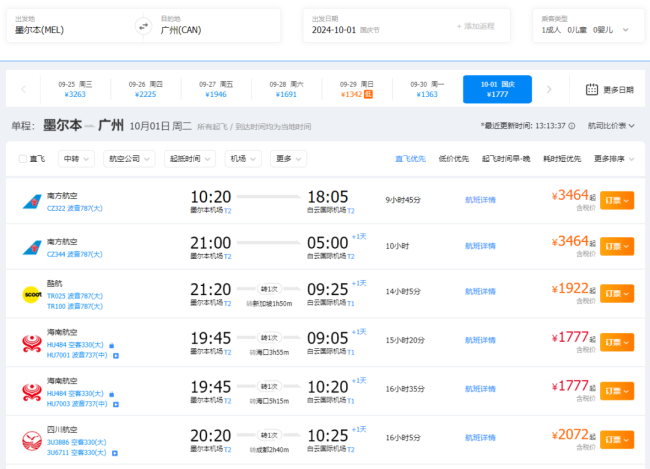650x469 pixels.
Task: Show later dates with right arrow
Action: coord(549,89)
